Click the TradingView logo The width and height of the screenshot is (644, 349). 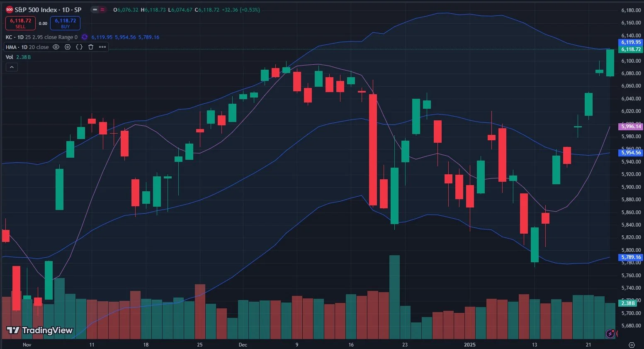click(x=40, y=330)
